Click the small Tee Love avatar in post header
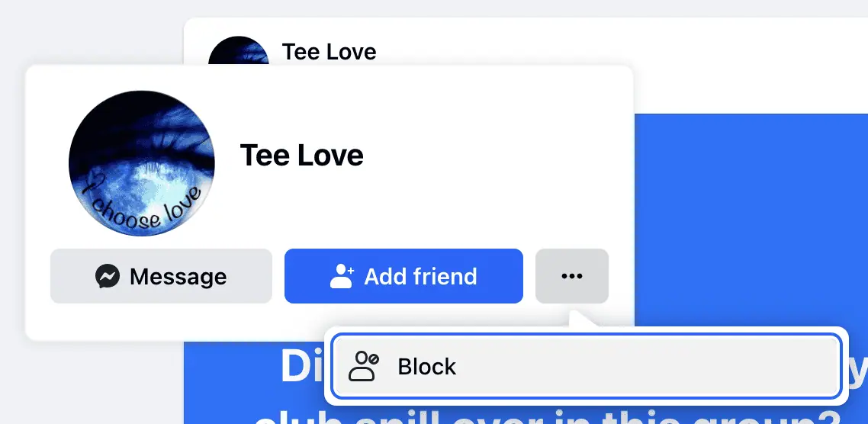The width and height of the screenshot is (868, 424). (x=239, y=51)
